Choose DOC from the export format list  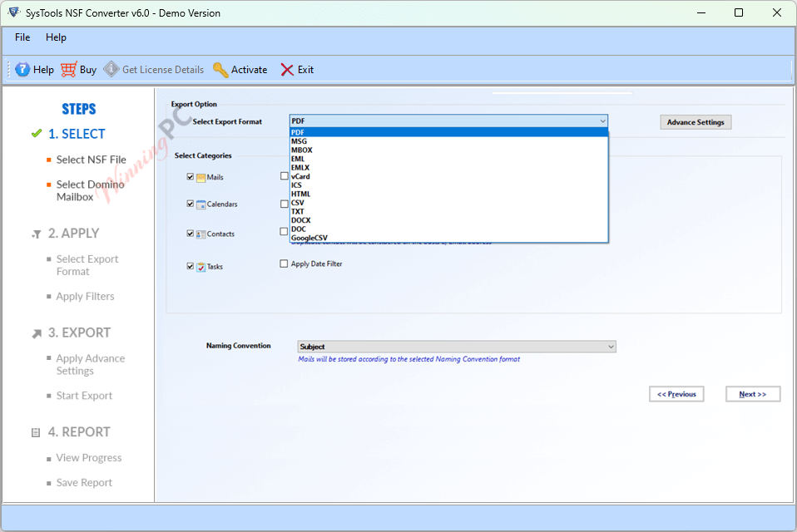tap(448, 229)
